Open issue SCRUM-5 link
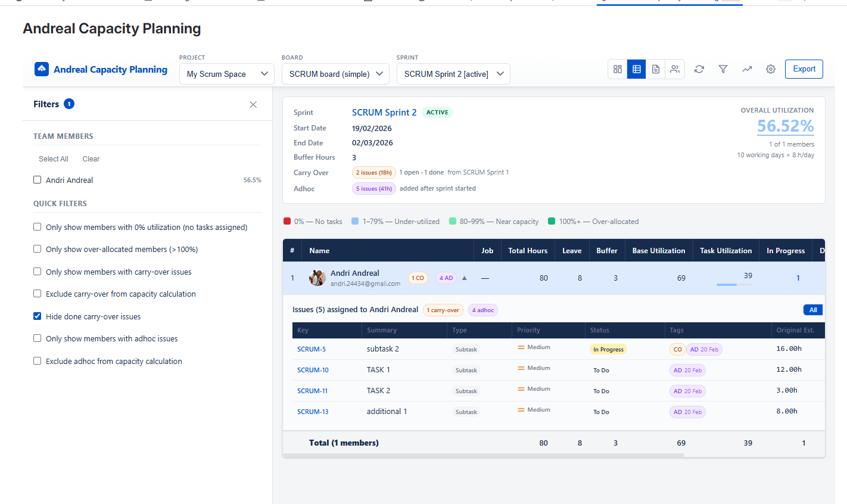Screen dimensions: 847x504 pyautogui.click(x=312, y=349)
